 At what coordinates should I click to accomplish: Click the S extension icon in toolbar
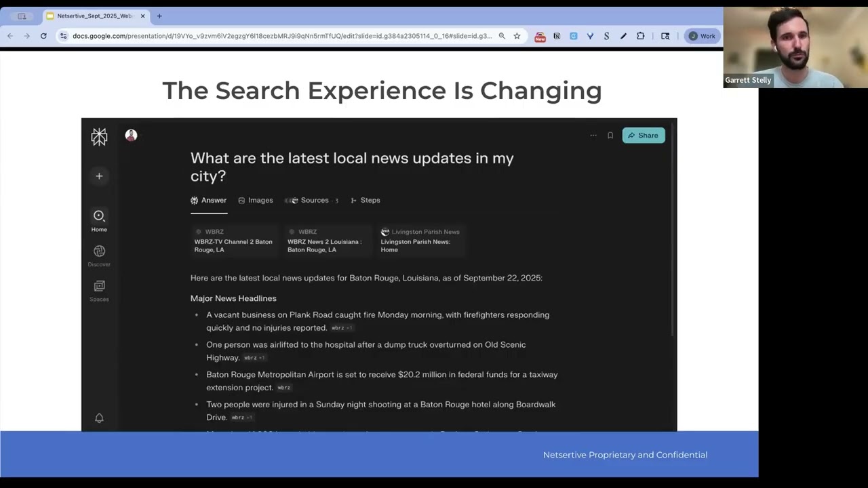tap(606, 36)
